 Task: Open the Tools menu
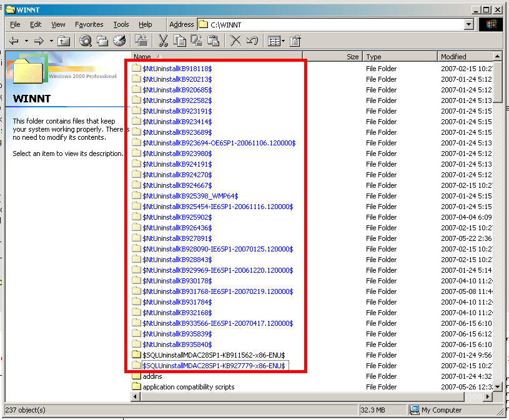coord(121,24)
